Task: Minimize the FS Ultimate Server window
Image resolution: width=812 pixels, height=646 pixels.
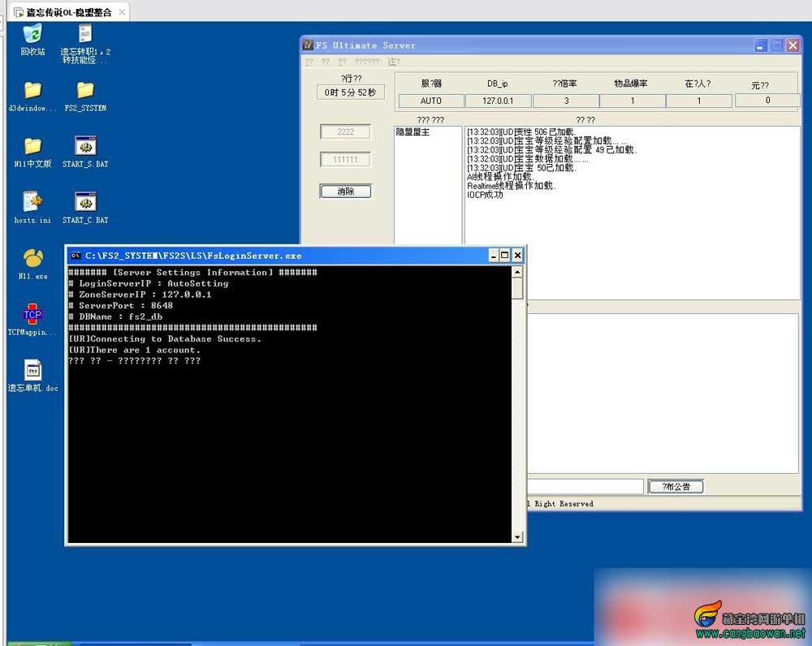Action: (760, 45)
